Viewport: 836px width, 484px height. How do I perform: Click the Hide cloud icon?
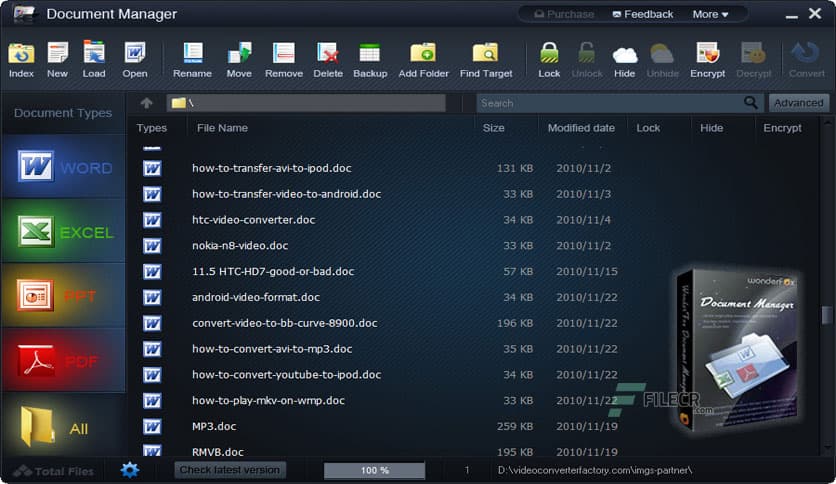[x=625, y=55]
